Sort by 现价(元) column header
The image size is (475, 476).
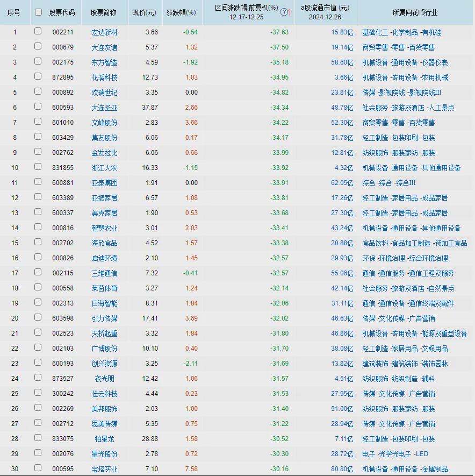coord(145,12)
